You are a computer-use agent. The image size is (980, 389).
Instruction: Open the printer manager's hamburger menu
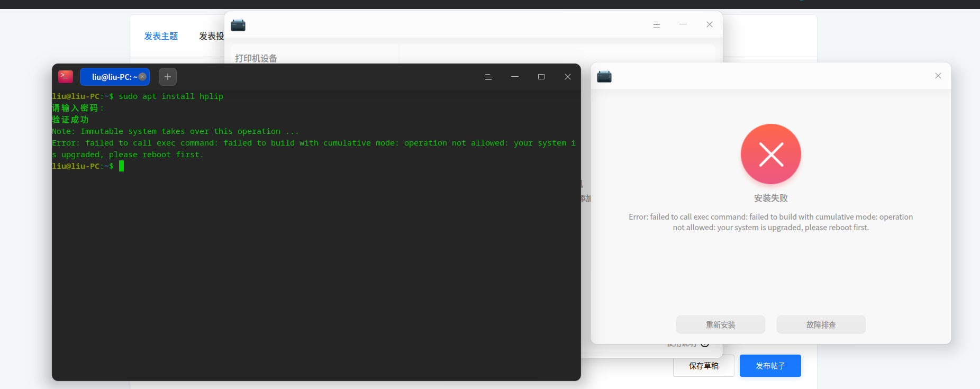(x=657, y=24)
